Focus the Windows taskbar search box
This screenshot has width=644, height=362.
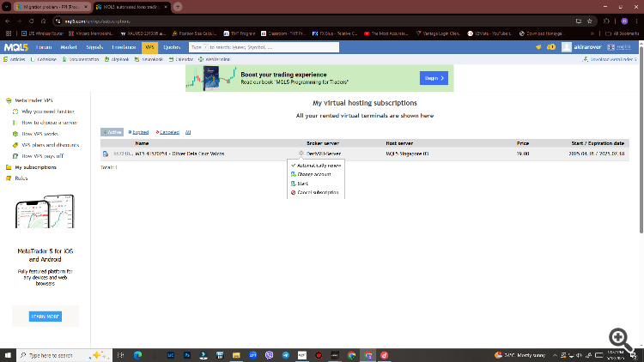(64, 355)
